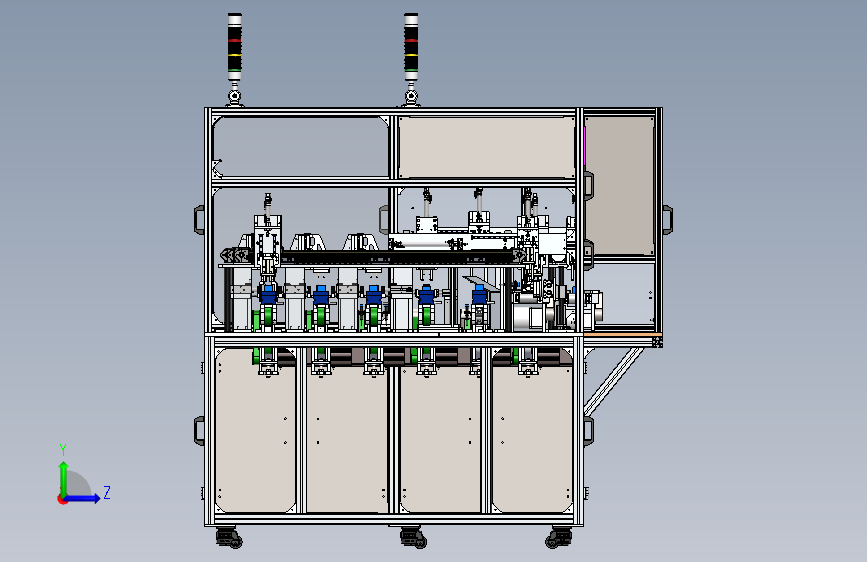Select the leftmost lower cabinet door panel
Screen dimensions: 867x562
[255, 430]
